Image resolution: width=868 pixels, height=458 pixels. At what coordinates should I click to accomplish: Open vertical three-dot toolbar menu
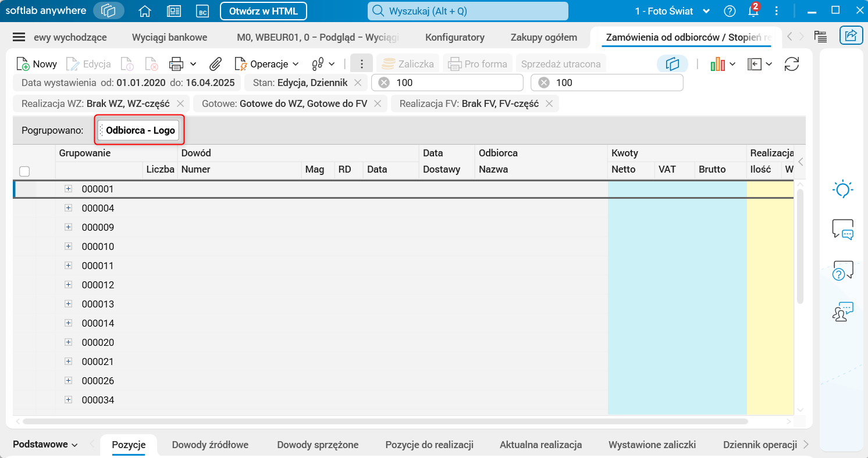tap(361, 64)
